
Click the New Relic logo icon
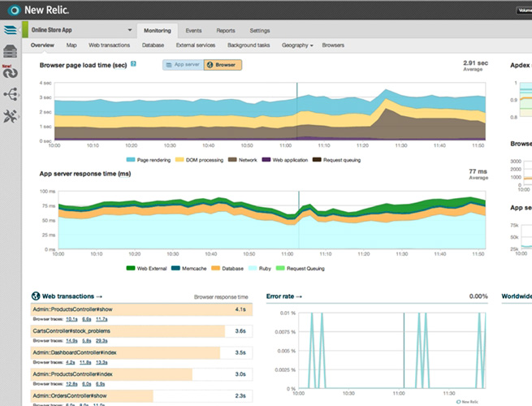(15, 11)
